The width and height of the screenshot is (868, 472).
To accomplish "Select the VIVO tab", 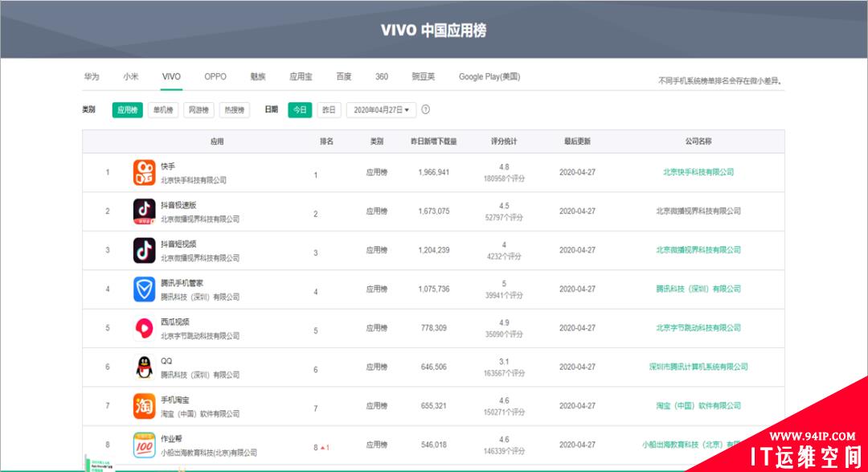I will [171, 76].
